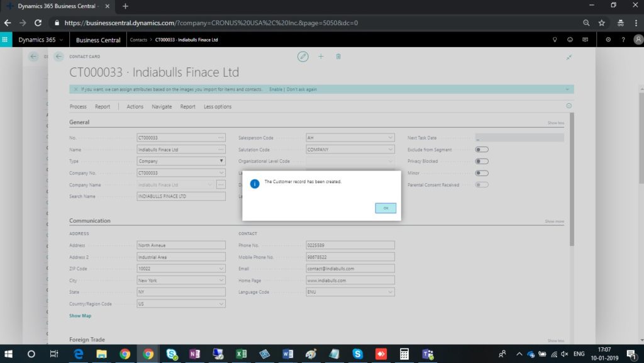Screen dimensions: 644x363
Task: Click the Business Central header title
Action: [98, 40]
